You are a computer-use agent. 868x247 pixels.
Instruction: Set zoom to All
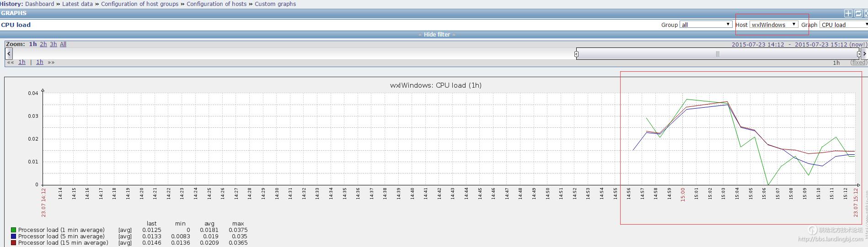point(63,44)
